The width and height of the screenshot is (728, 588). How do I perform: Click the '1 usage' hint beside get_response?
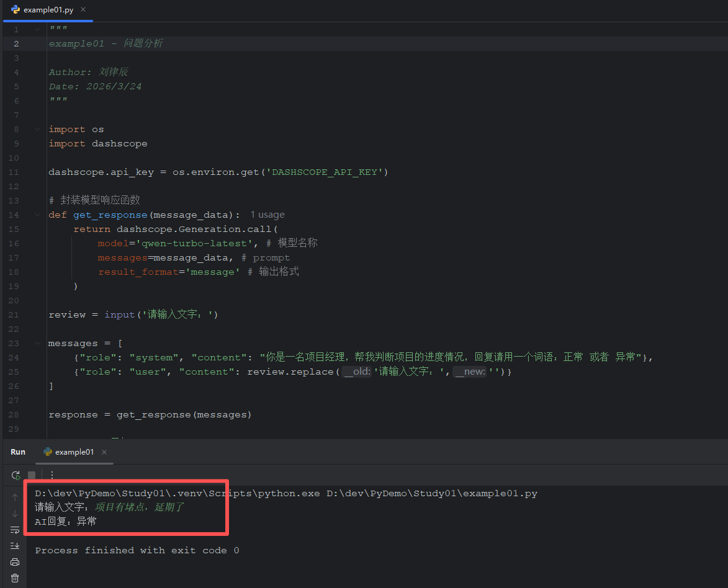point(267,215)
